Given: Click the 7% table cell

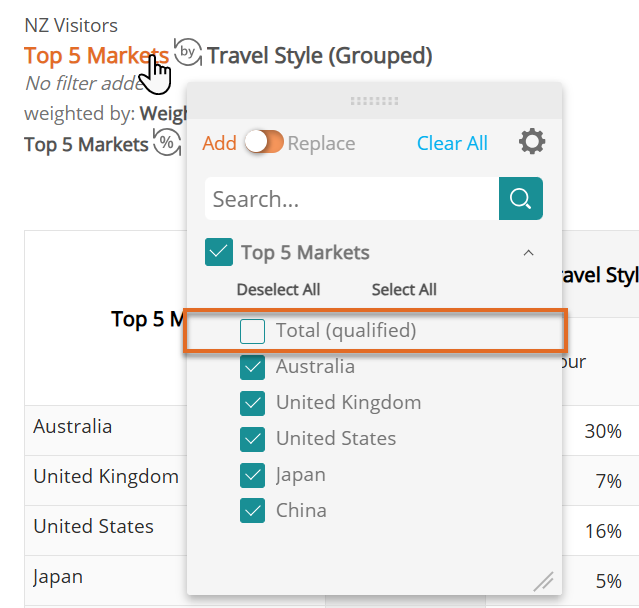Looking at the screenshot, I should (x=608, y=481).
